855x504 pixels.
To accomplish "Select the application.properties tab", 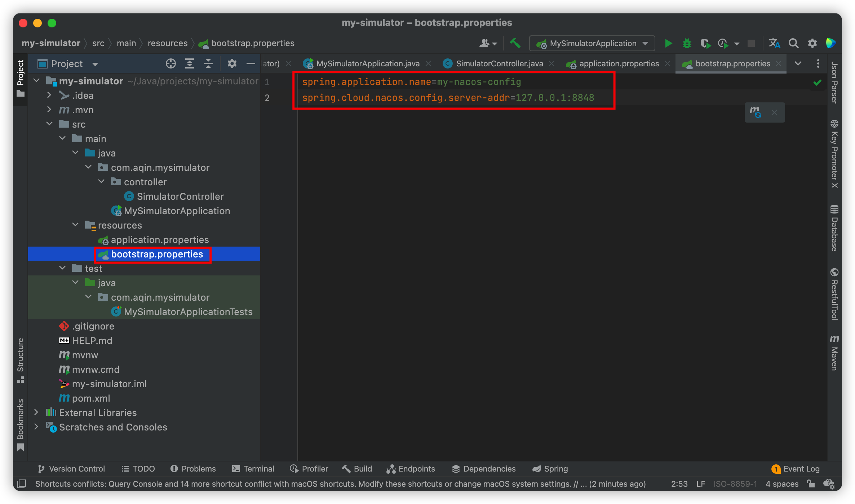I will pos(617,63).
